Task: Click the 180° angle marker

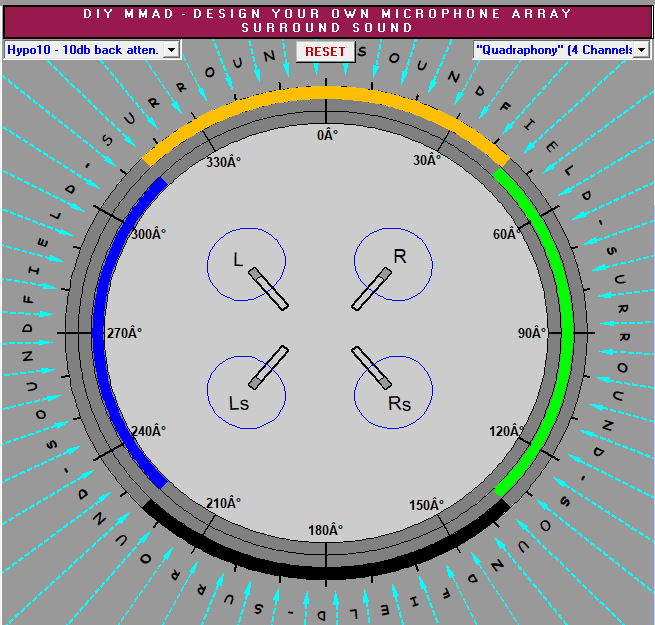Action: click(x=326, y=530)
